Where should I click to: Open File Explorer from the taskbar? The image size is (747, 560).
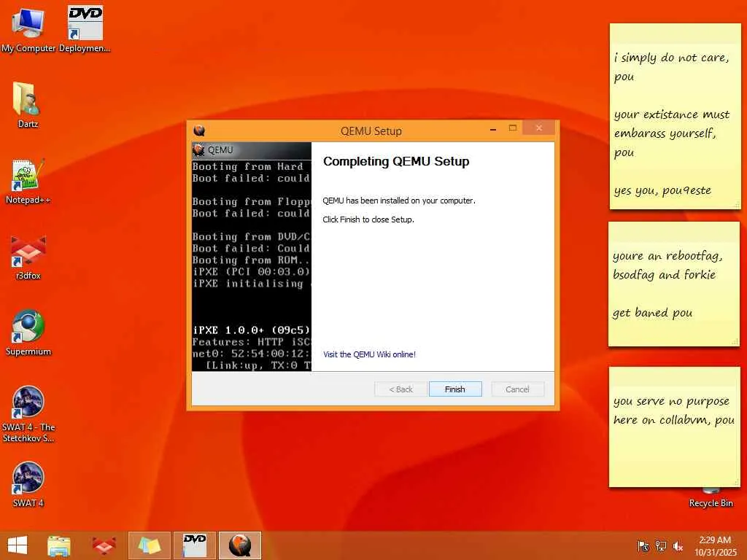coord(59,545)
